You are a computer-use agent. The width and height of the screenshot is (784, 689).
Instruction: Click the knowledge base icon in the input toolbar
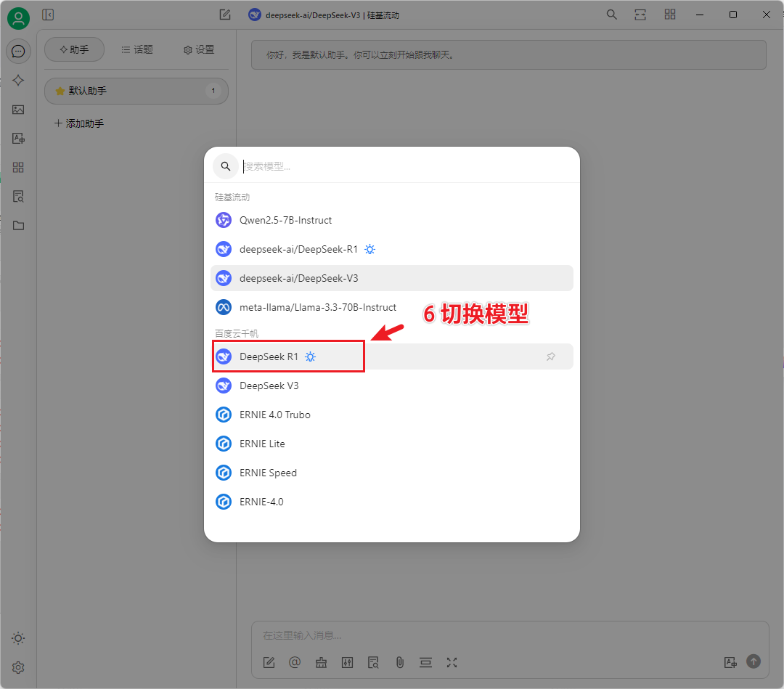click(x=374, y=662)
